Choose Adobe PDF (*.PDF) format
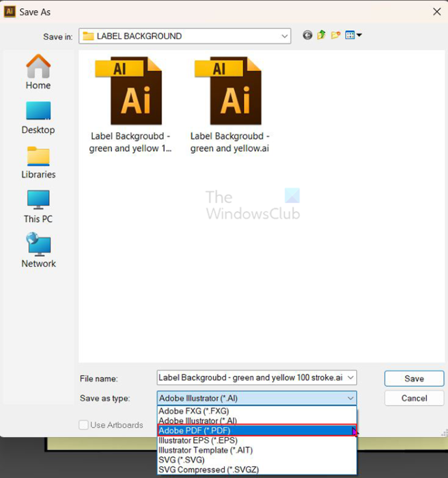The width and height of the screenshot is (448, 478). (x=257, y=430)
